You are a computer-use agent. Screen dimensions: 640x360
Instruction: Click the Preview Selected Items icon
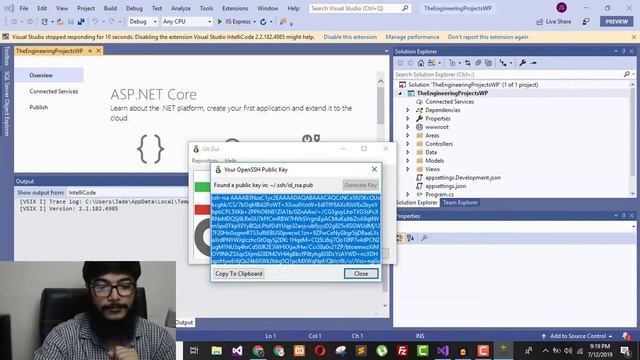click(533, 63)
